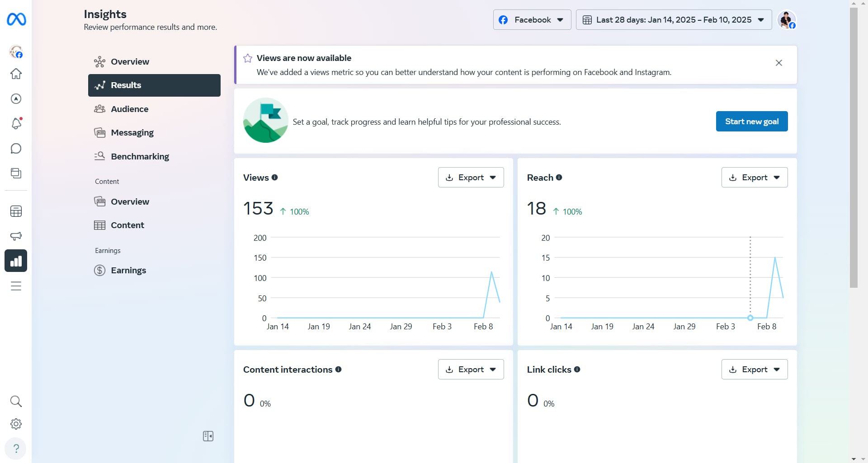Open Export dropdown for Reach
868x463 pixels.
(755, 178)
